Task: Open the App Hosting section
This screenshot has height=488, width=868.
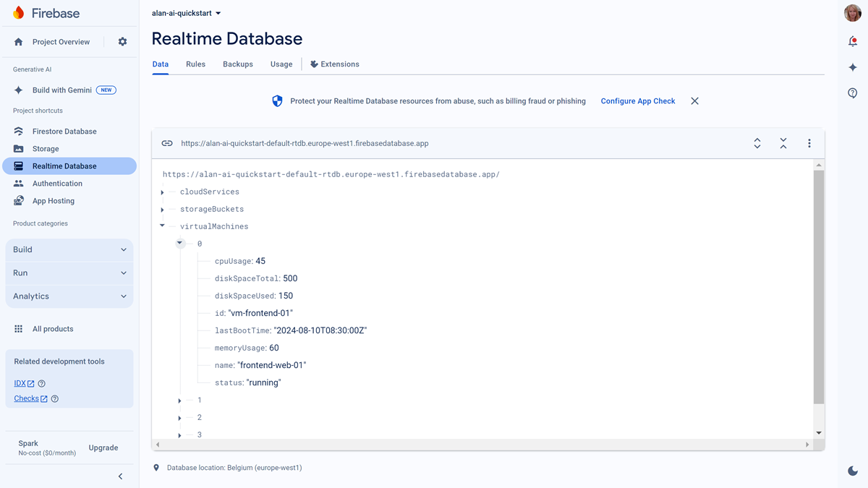Action: pos(53,200)
